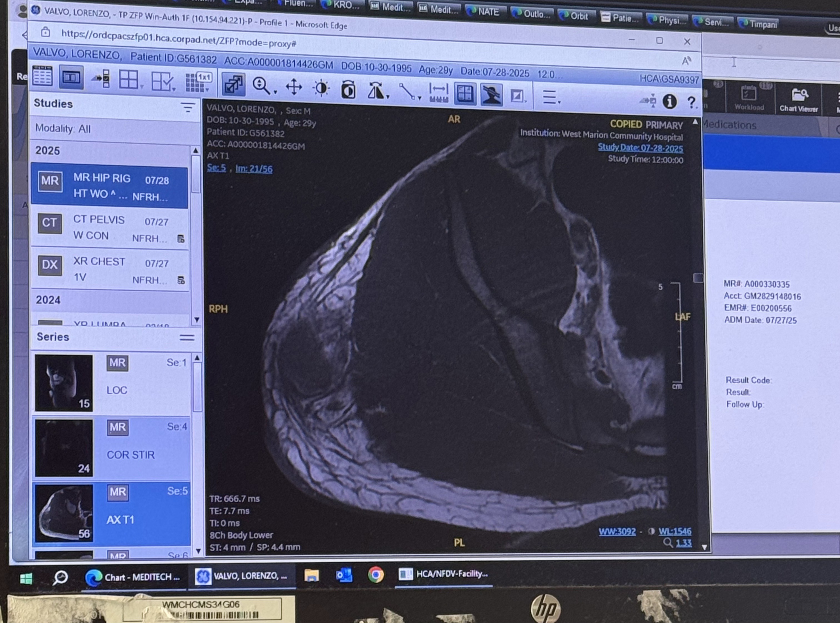Expand the Studies filter options

(x=187, y=107)
